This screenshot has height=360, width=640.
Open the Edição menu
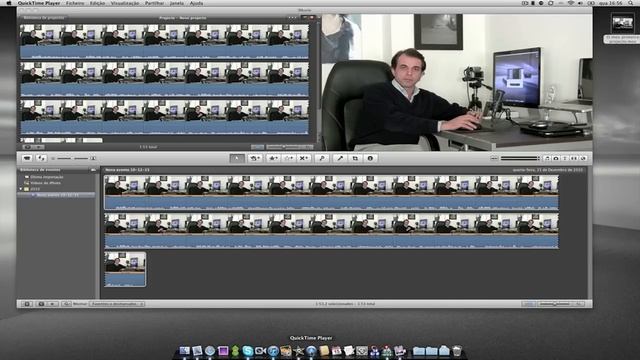click(97, 3)
